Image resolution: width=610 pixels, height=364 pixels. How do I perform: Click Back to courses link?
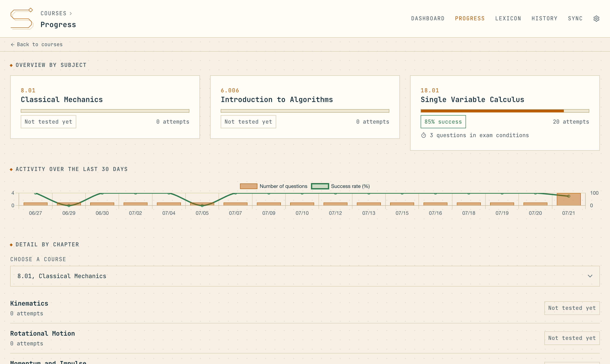[x=37, y=44]
